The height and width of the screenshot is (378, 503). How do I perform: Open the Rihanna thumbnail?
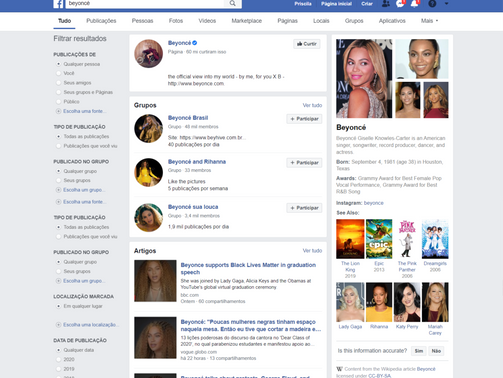click(x=379, y=302)
